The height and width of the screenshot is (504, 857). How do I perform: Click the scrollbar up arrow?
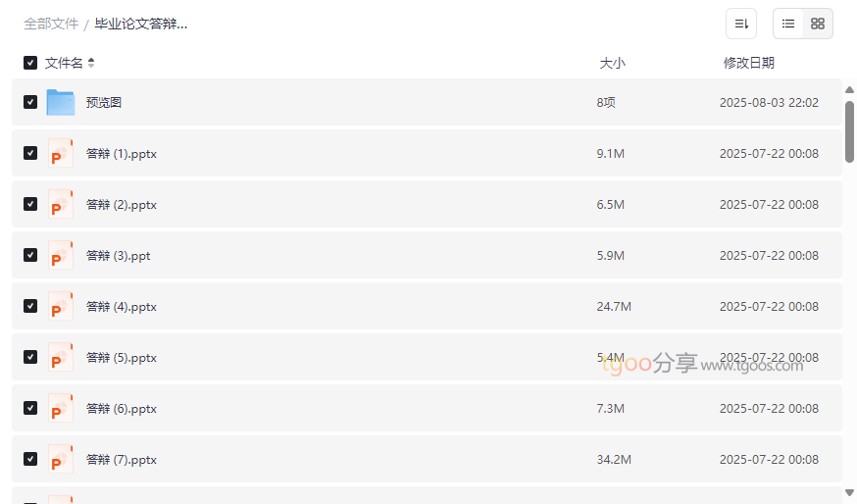click(849, 90)
